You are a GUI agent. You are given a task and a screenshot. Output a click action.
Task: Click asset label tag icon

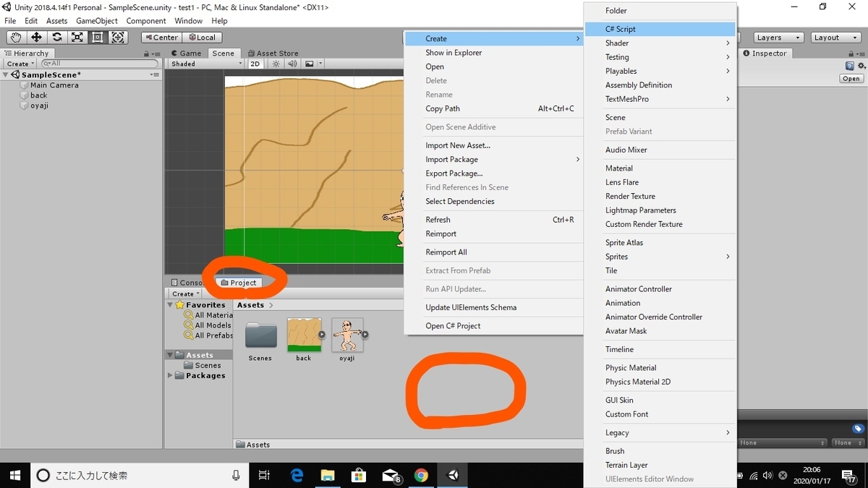(x=858, y=429)
